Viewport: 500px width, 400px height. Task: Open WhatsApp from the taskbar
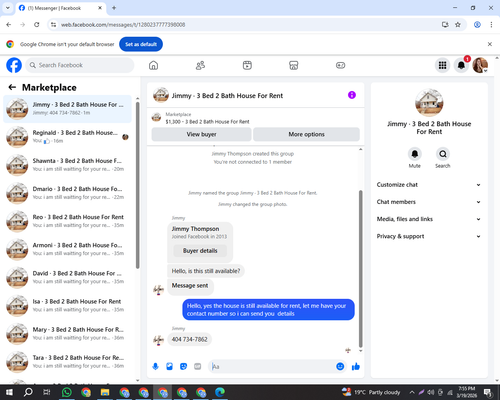[67, 392]
